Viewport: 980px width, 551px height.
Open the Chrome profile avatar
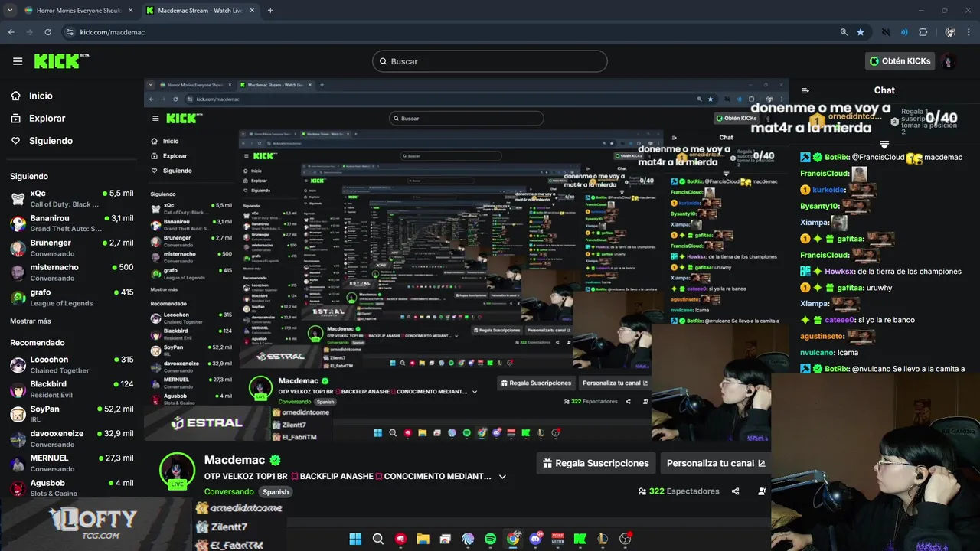pyautogui.click(x=950, y=32)
